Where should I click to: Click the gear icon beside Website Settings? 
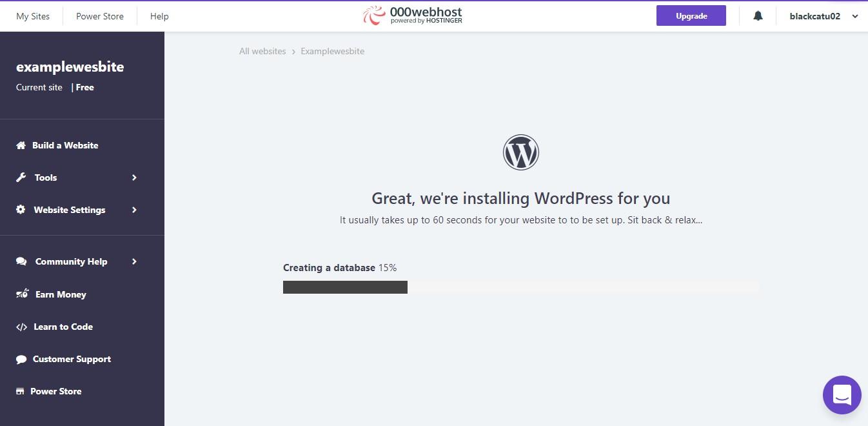[x=21, y=210]
